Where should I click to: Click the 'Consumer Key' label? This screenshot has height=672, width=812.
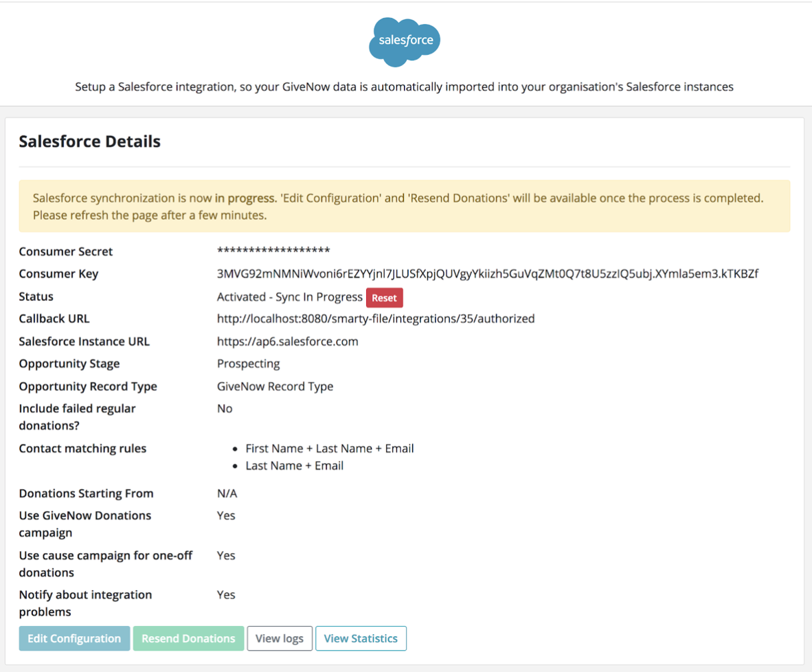[x=58, y=273]
